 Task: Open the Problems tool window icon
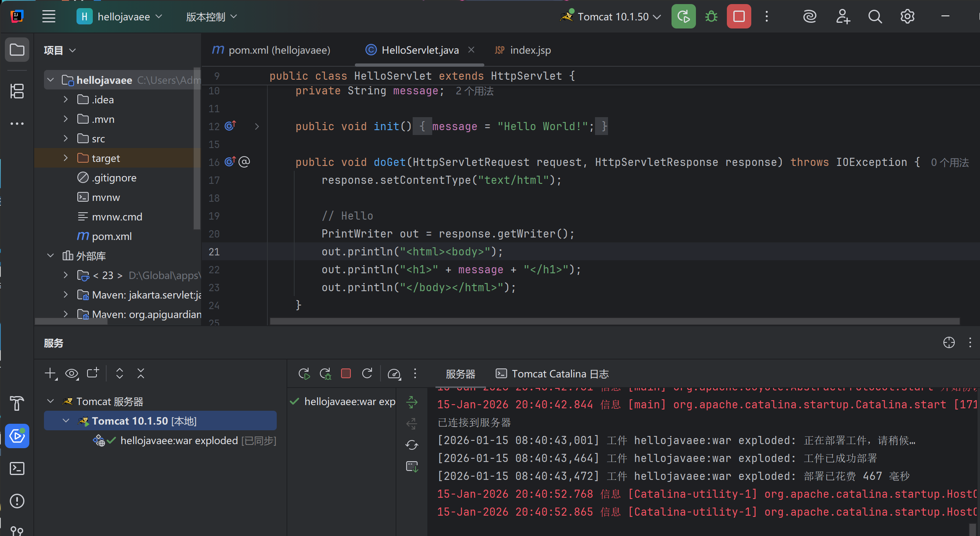[x=17, y=501]
